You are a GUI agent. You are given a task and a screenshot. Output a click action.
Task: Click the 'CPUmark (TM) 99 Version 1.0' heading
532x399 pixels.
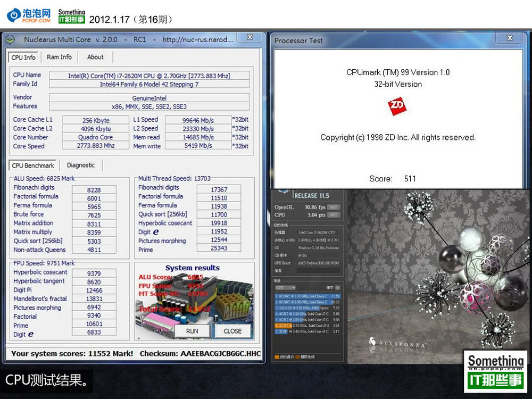(398, 72)
